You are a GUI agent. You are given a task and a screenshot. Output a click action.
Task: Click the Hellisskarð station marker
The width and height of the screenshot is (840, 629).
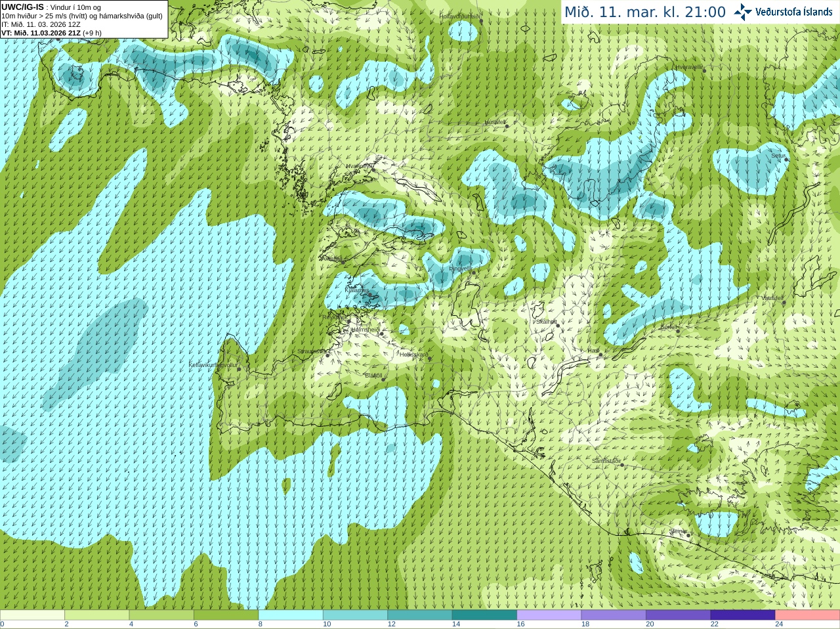click(430, 358)
